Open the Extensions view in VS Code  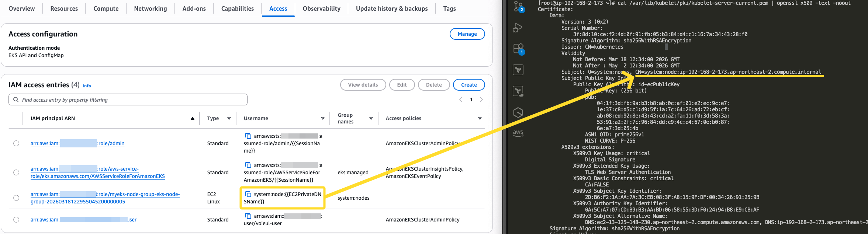[x=518, y=49]
